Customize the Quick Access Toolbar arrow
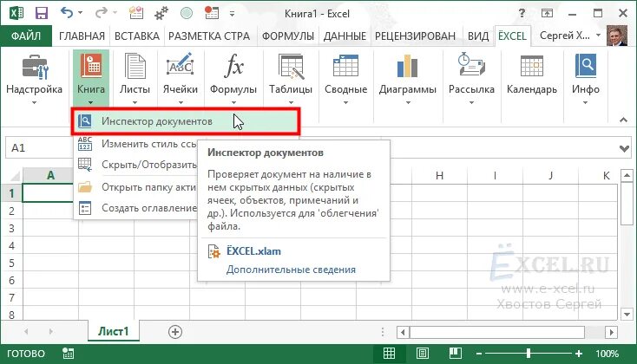This screenshot has height=364, width=637. (232, 13)
